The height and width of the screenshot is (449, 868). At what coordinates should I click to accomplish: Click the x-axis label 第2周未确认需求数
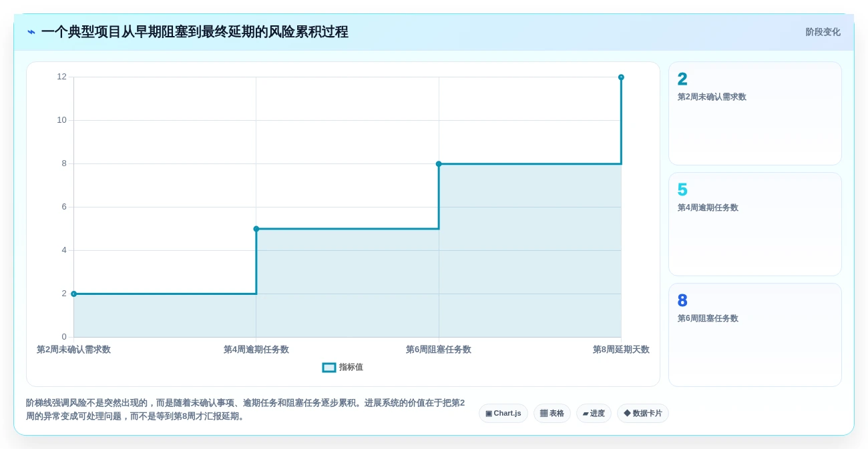coord(73,350)
